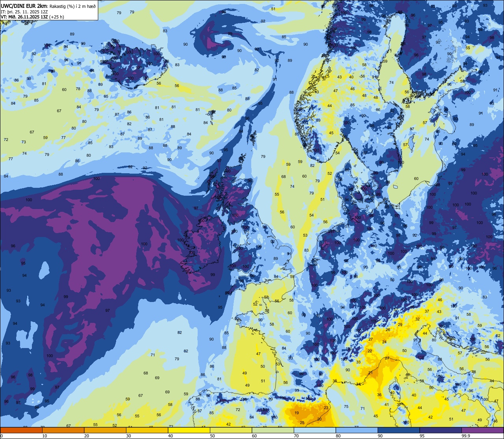Viewport: 504px width, 439px height.
Task: Click the map value '29'
Action: click(x=400, y=325)
